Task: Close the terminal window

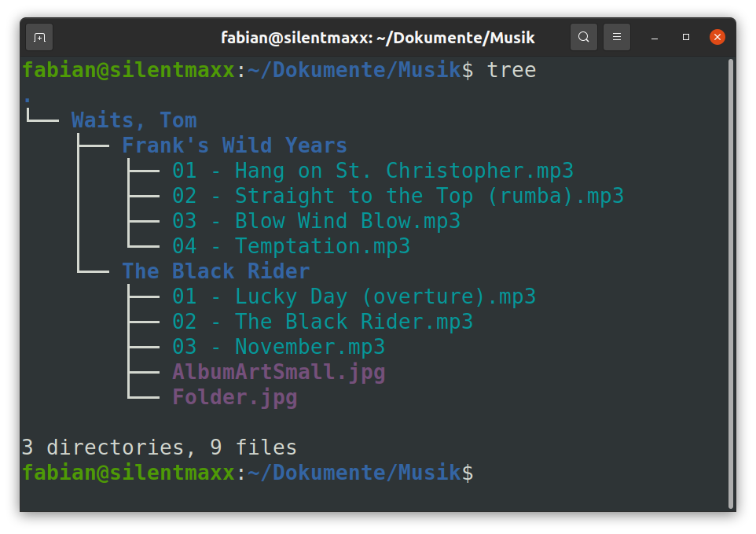Action: click(x=717, y=37)
